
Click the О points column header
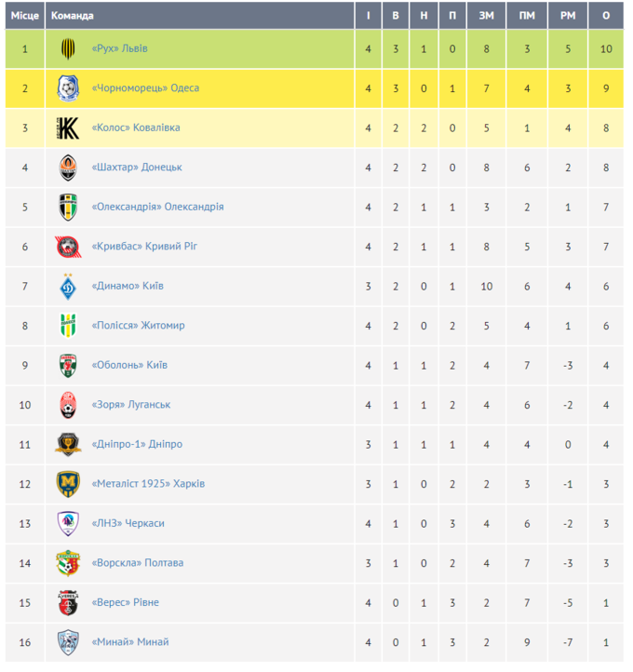[606, 16]
